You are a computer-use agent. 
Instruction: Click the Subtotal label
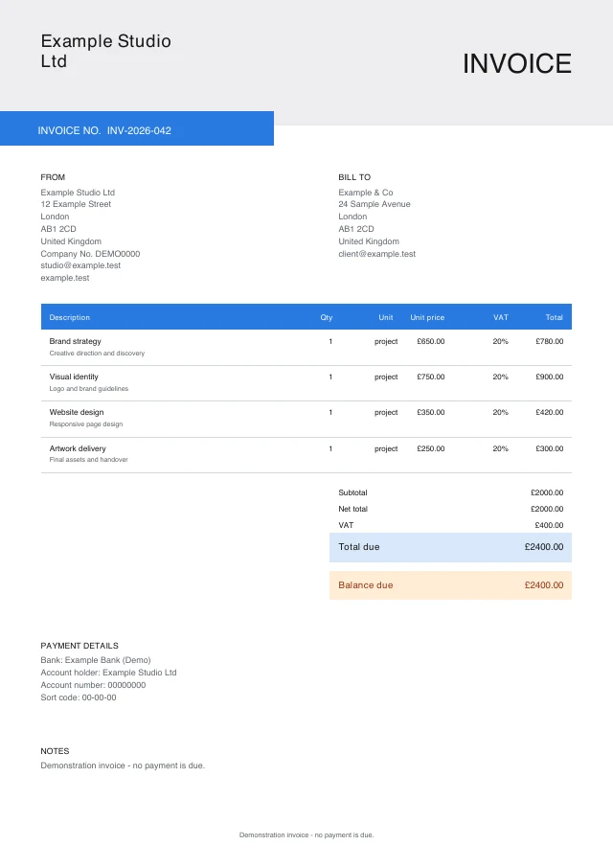click(352, 492)
